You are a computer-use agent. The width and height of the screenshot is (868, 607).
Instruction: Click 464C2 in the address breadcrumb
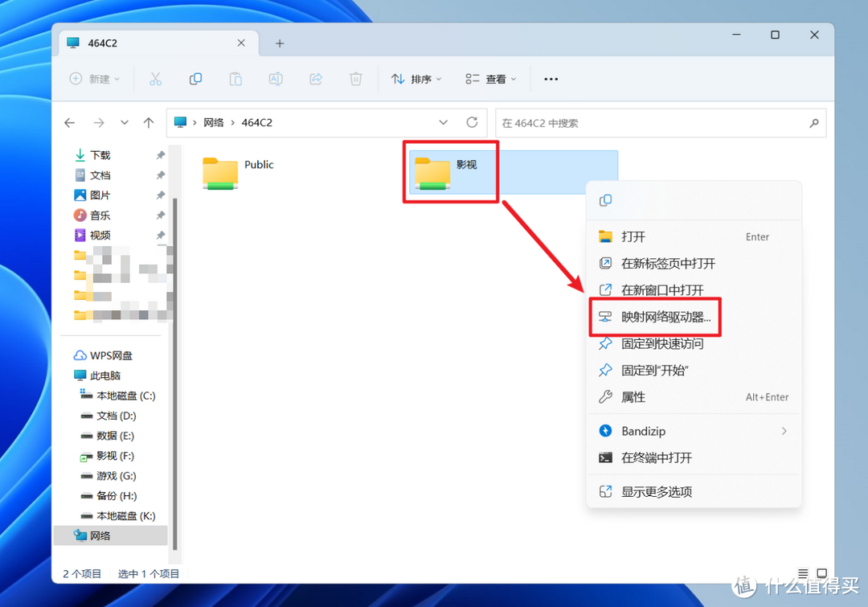point(257,122)
